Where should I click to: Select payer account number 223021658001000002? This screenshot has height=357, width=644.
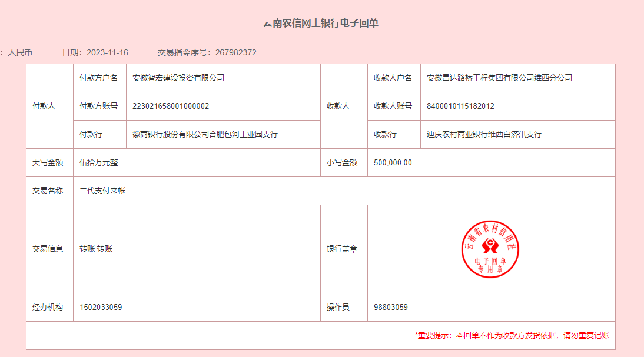pyautogui.click(x=171, y=106)
